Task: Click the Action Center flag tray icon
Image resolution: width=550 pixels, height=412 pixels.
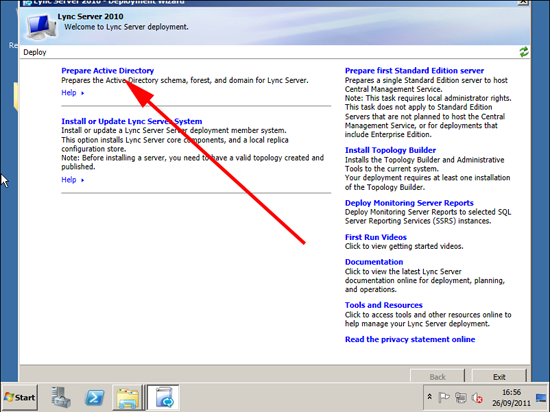Action: (x=444, y=397)
